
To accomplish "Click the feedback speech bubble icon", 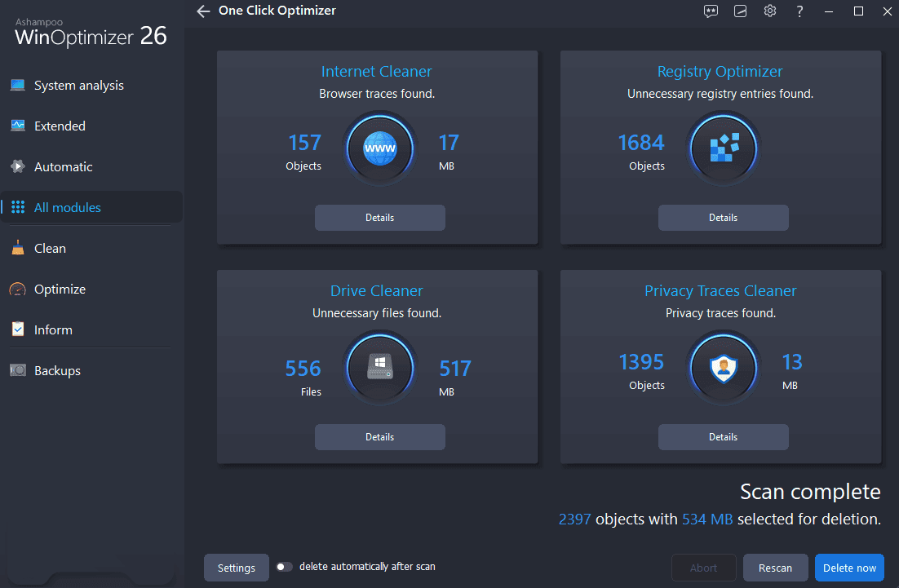I will point(711,11).
